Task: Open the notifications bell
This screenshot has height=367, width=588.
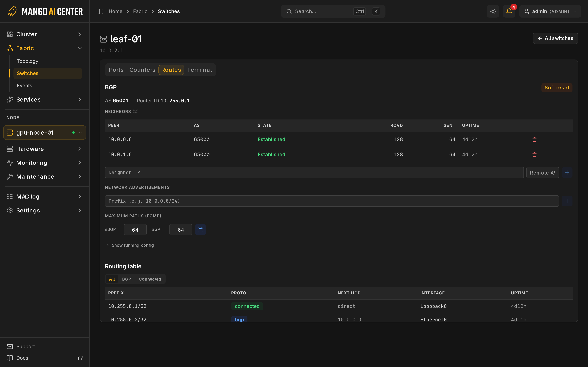Action: pos(509,11)
